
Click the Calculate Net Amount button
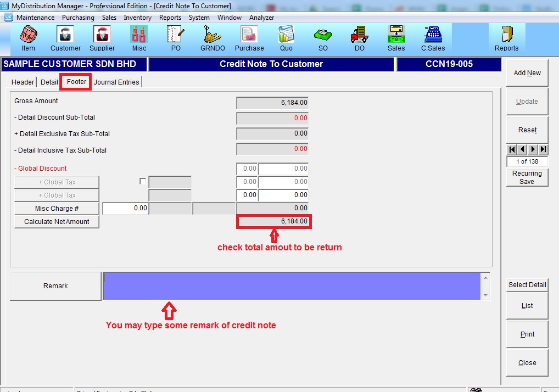(57, 222)
